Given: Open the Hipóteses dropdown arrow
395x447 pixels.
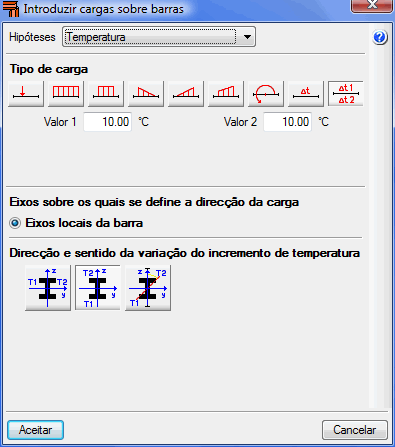Looking at the screenshot, I should point(247,37).
